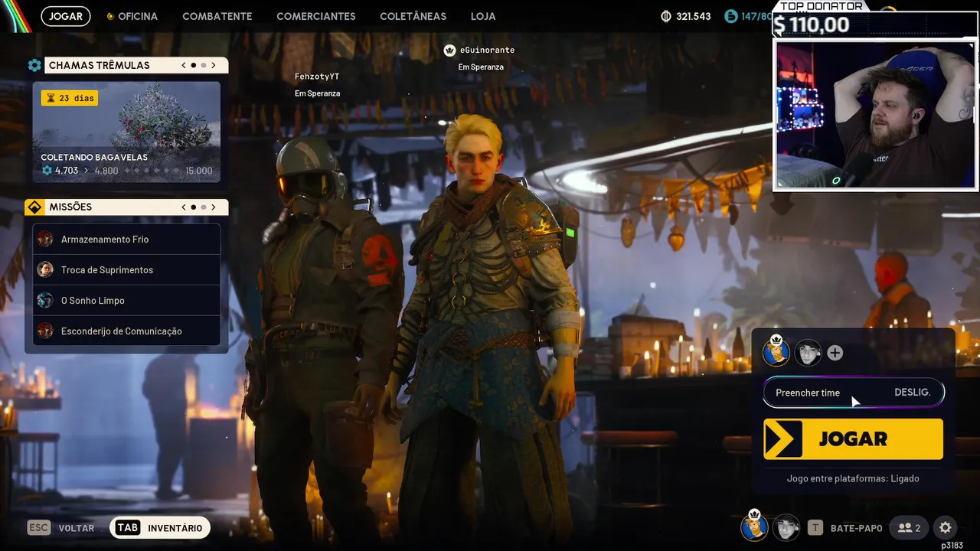This screenshot has height=551, width=980.
Task: Click the leader avatar in bottom bar
Action: (754, 527)
